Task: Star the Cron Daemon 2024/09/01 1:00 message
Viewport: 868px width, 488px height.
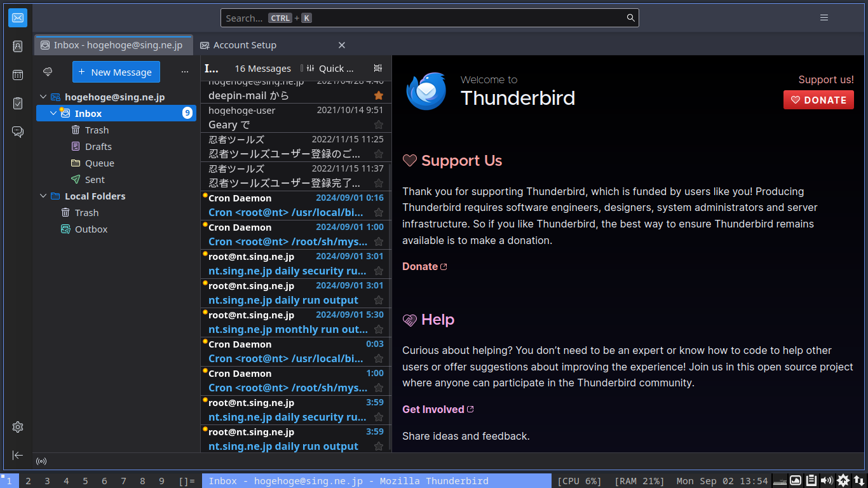Action: (379, 241)
